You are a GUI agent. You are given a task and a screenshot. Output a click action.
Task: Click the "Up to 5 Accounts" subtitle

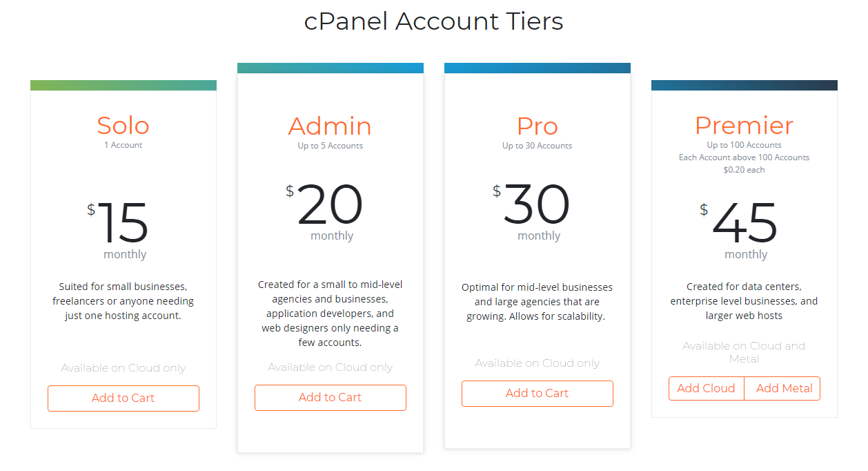pos(330,146)
